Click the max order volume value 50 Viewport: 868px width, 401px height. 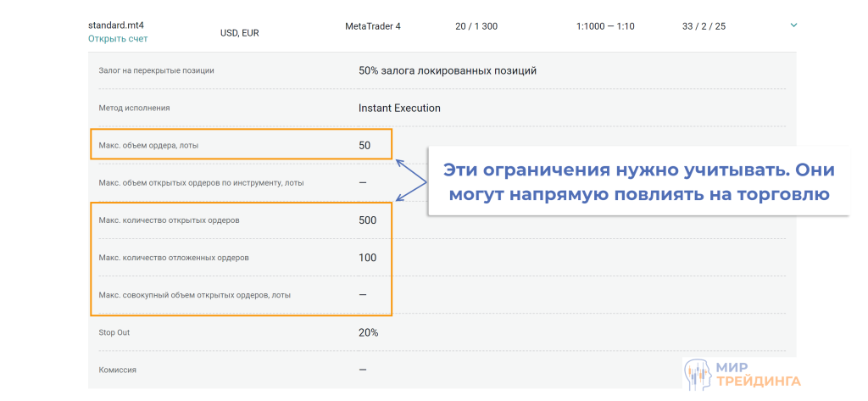364,146
